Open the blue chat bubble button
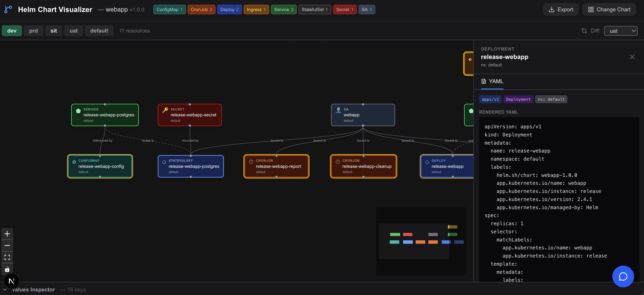Viewport: 644px width, 295px height. (x=623, y=276)
